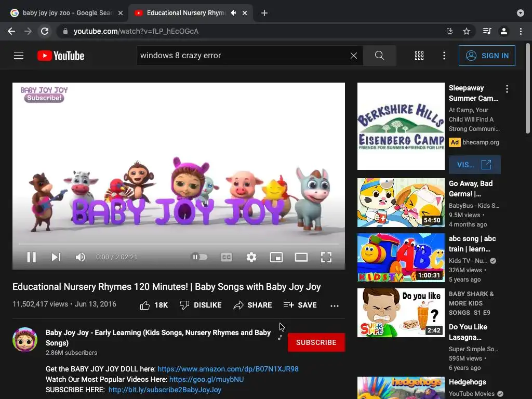Screen dimensions: 532x399
Task: Close the YouTube tab
Action: click(245, 13)
